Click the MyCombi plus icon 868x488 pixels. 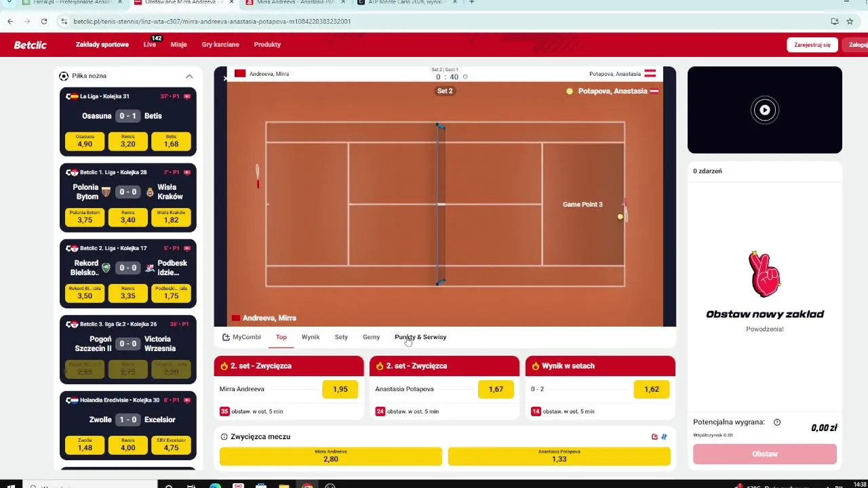[226, 337]
